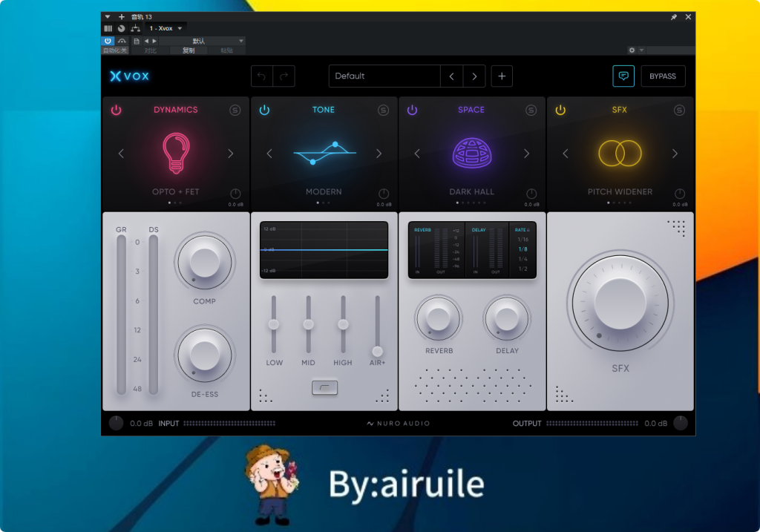The height and width of the screenshot is (532, 760).
Task: Toggle the high-pass filter button under TONE sliders
Action: [x=325, y=387]
